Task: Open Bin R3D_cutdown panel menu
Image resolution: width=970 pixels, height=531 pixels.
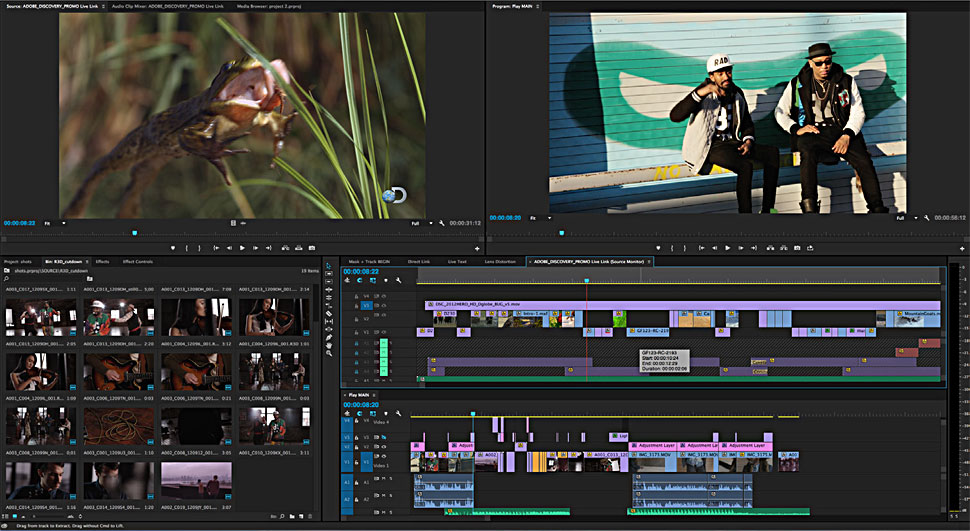Action: click(x=87, y=262)
